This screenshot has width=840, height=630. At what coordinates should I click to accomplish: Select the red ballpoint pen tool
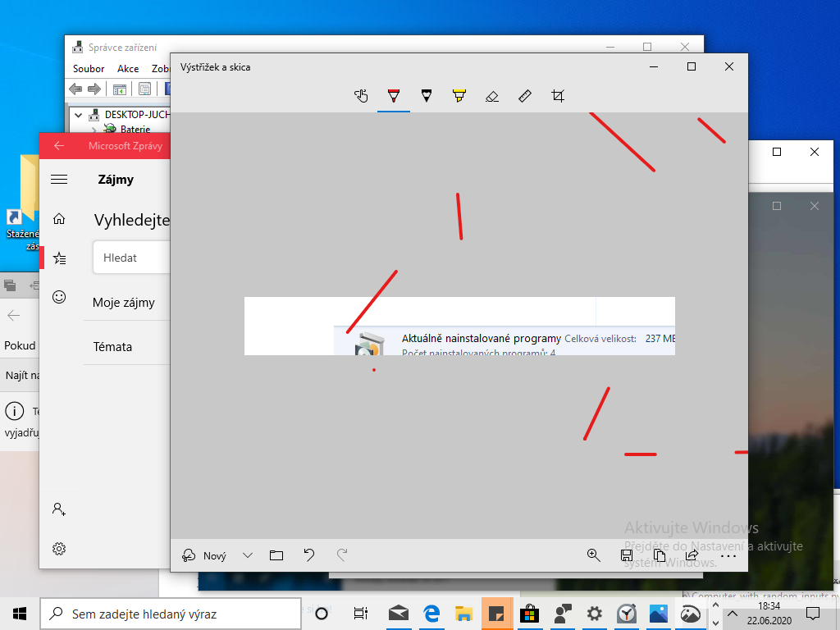pos(394,96)
